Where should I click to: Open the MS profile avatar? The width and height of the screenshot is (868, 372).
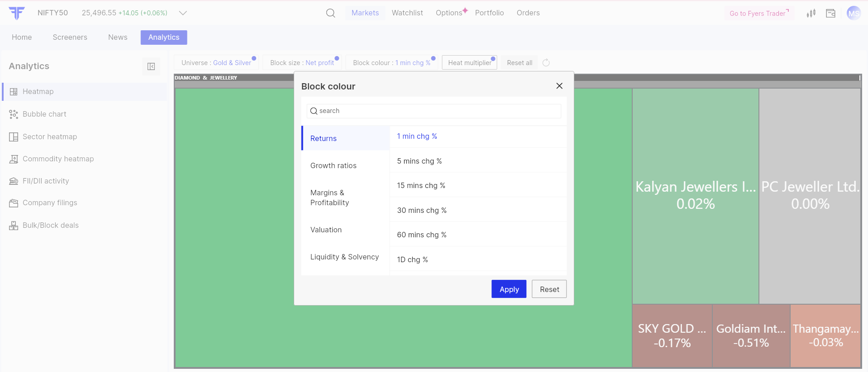pyautogui.click(x=853, y=13)
